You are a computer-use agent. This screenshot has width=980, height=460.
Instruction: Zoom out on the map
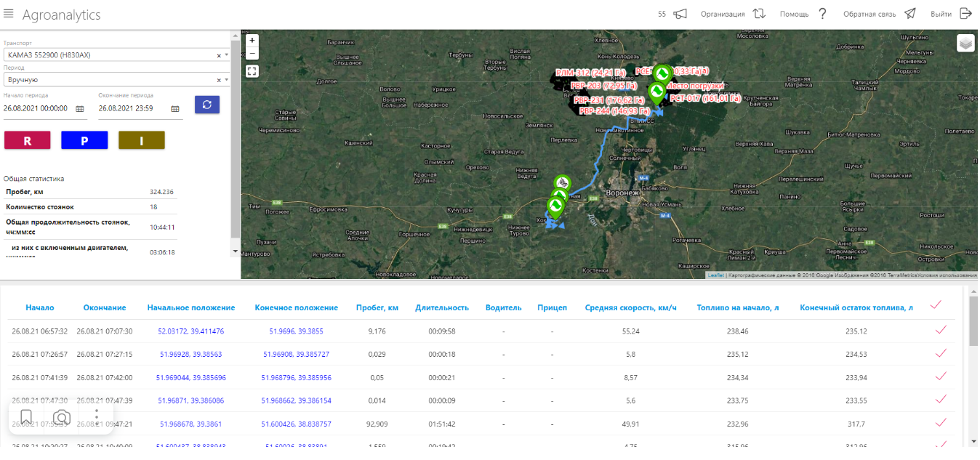(252, 53)
